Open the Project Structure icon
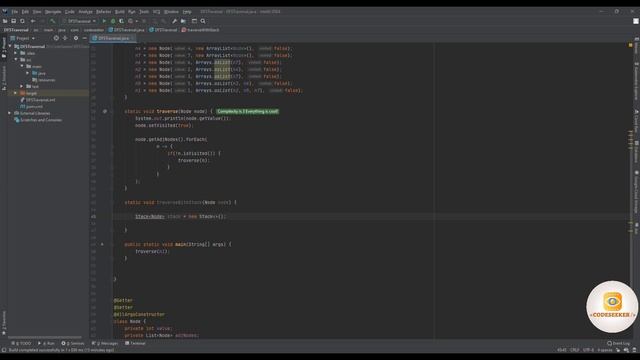The image size is (640, 360). pyautogui.click(x=183, y=21)
